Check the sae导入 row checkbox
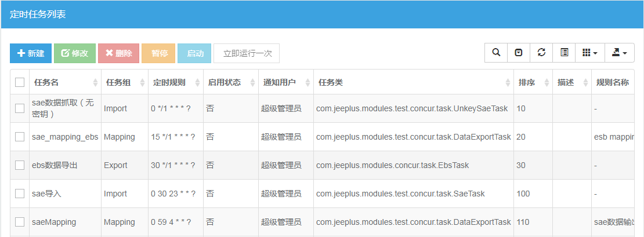Image resolution: width=644 pixels, height=237 pixels. click(20, 194)
